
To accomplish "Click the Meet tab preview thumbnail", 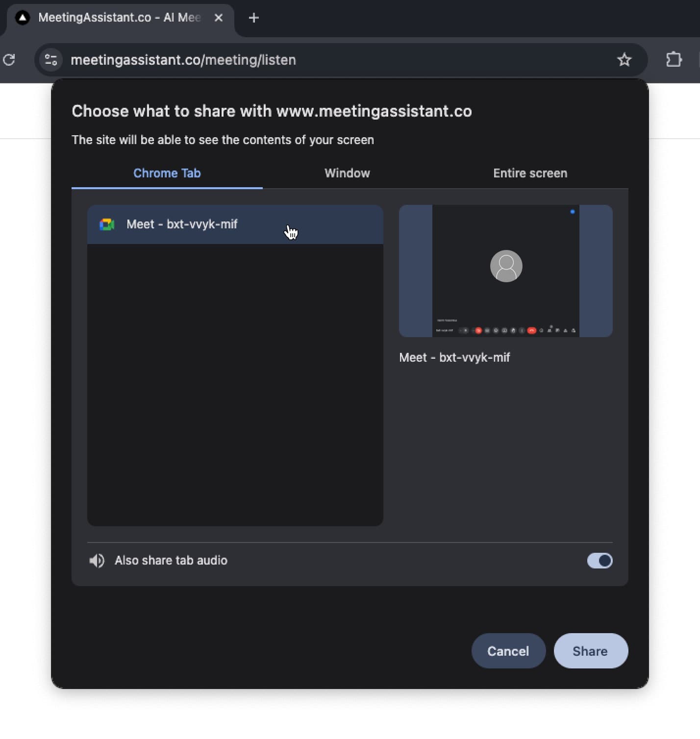I will (x=506, y=271).
